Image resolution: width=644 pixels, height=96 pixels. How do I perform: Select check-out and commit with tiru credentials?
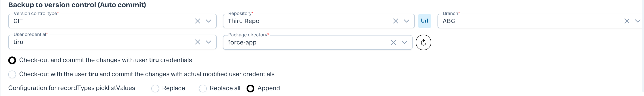(12, 61)
